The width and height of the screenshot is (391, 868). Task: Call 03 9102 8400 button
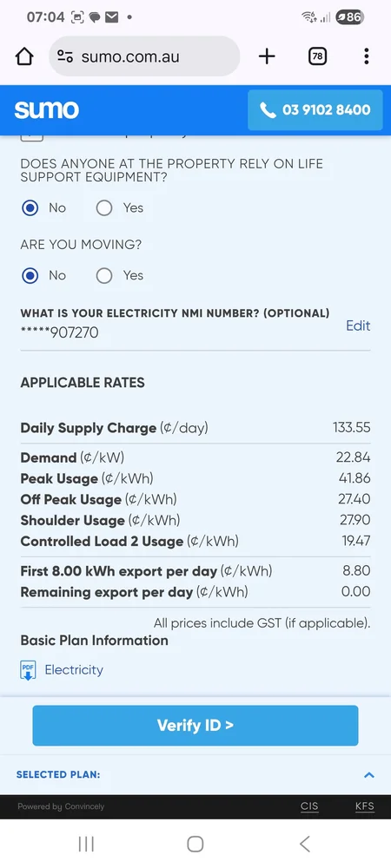[315, 109]
